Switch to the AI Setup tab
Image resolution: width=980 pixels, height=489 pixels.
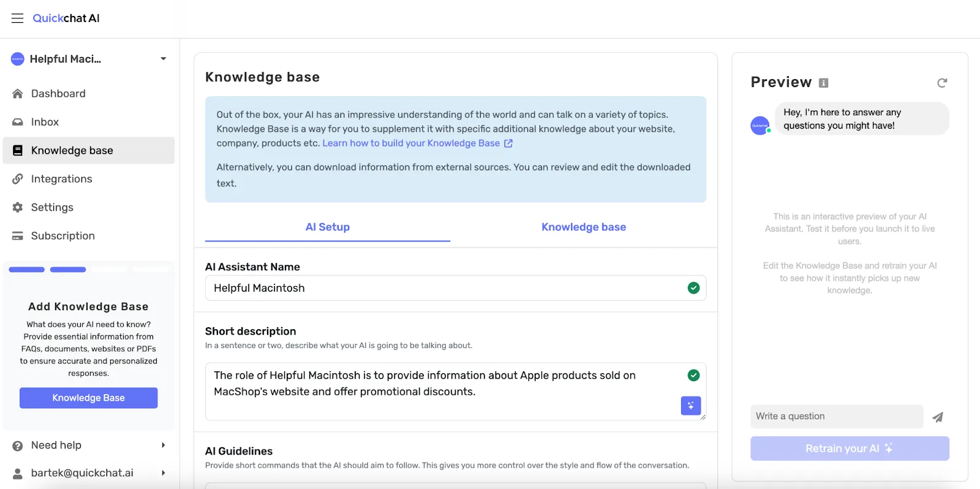(328, 227)
